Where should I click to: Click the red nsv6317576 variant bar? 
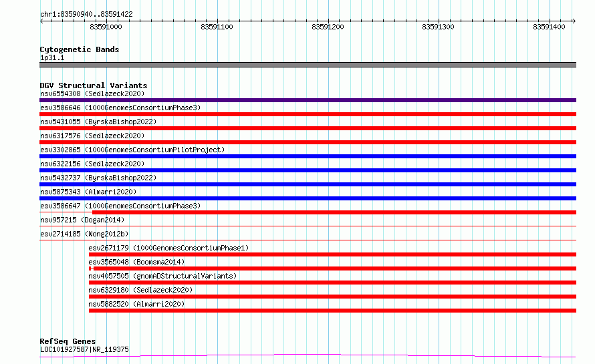click(x=308, y=142)
